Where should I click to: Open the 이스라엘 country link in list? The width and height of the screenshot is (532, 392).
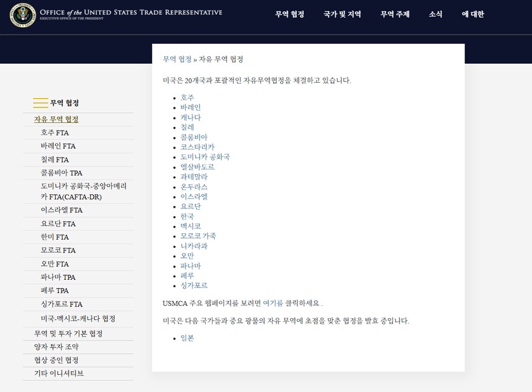tap(194, 197)
